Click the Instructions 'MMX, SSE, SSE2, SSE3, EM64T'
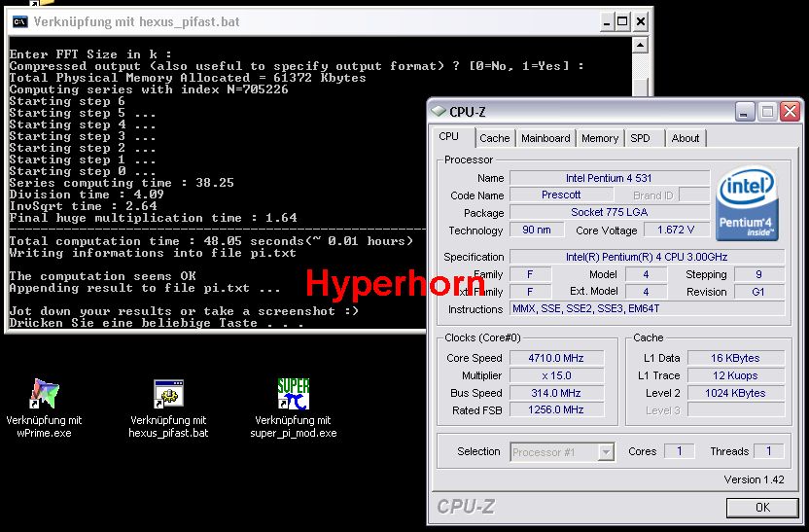 [x=647, y=308]
